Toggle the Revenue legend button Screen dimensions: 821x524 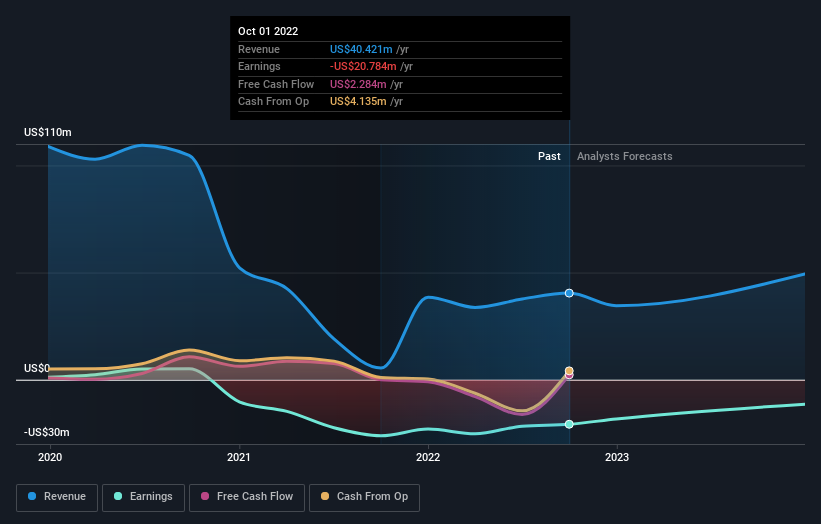coord(57,497)
